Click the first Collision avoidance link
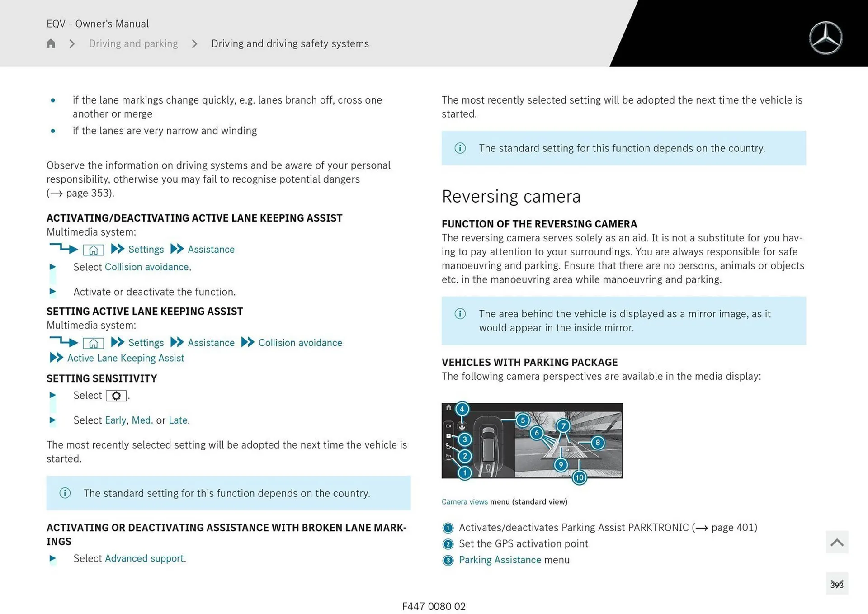This screenshot has width=868, height=614. pyautogui.click(x=146, y=267)
